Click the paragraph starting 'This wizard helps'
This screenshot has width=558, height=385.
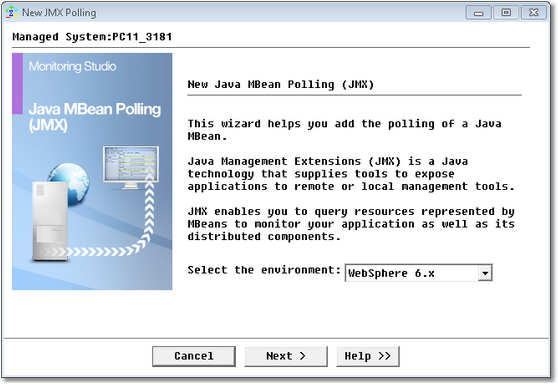click(x=344, y=130)
